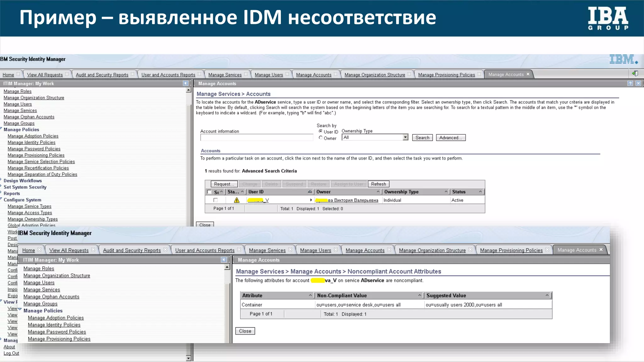The image size is (644, 362).
Task: Collapse the Configure System tree node
Action: click(1, 199)
